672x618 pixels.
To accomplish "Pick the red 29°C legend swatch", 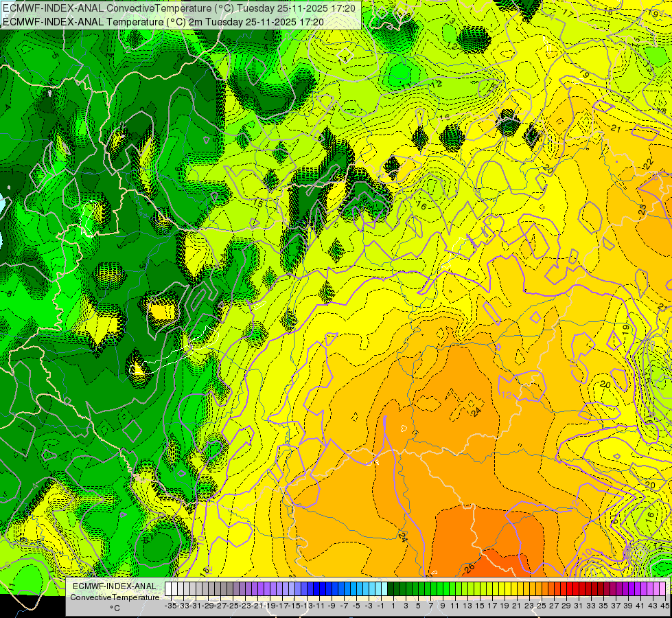I will coord(564,588).
